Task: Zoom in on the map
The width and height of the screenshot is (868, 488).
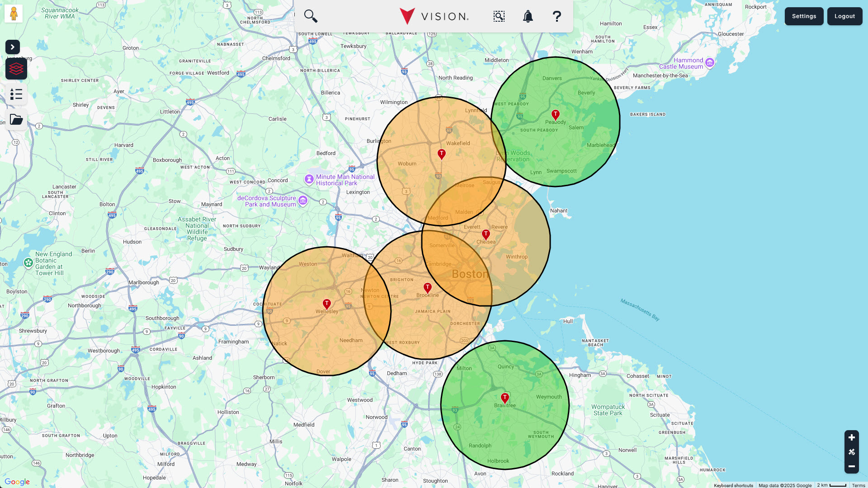Action: (x=852, y=437)
